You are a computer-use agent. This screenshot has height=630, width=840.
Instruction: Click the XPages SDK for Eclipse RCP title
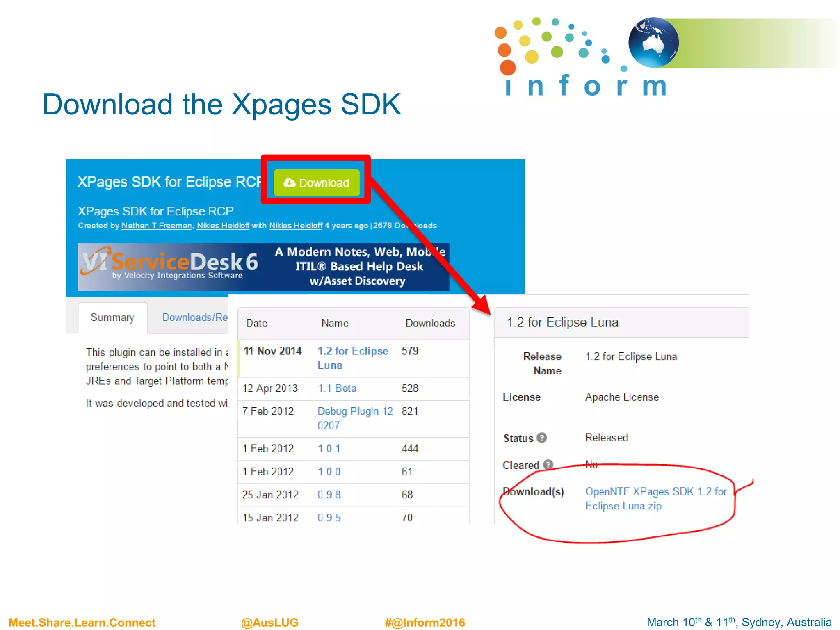click(169, 182)
